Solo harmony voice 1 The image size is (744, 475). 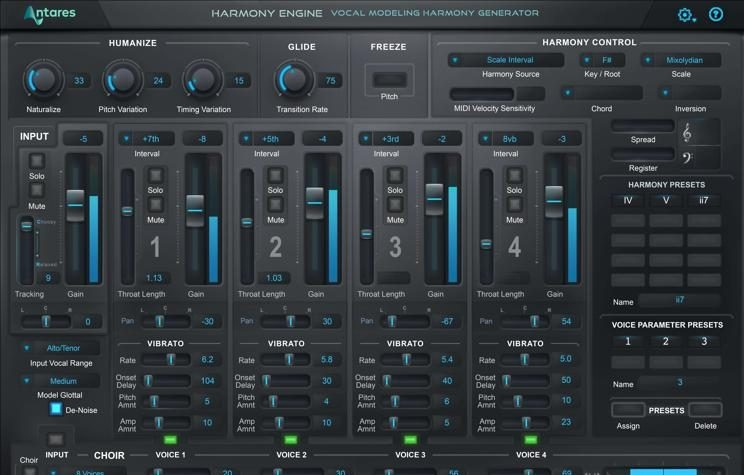point(155,175)
